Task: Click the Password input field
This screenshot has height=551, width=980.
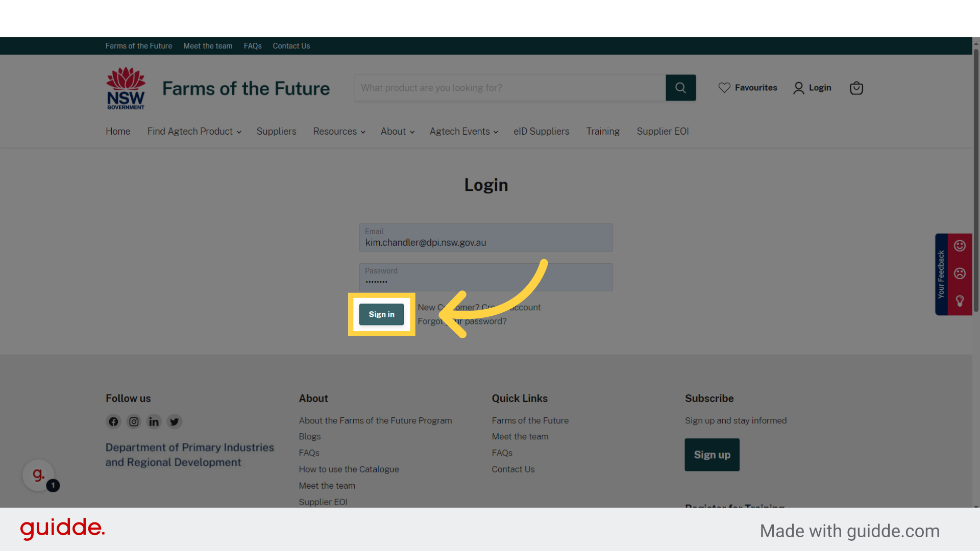Action: click(x=486, y=277)
